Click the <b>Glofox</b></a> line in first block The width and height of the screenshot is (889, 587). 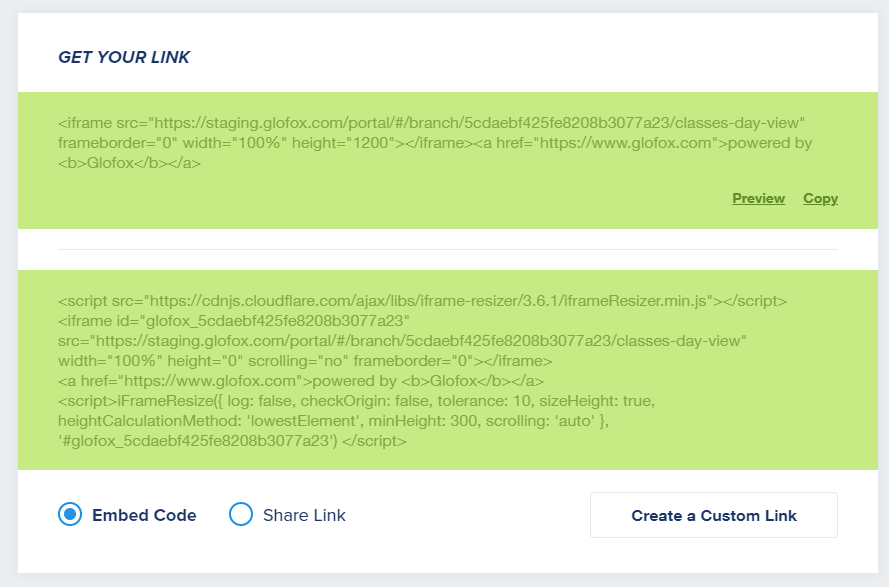click(x=129, y=163)
